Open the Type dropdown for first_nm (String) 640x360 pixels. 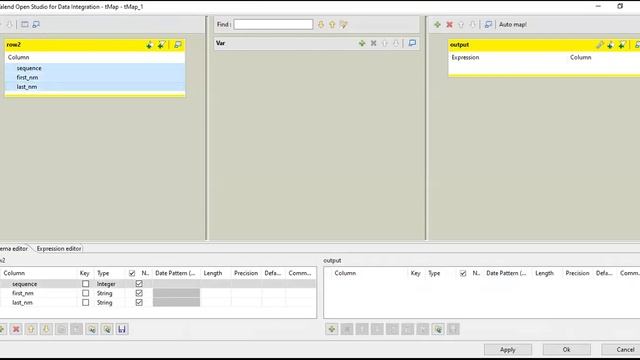point(109,293)
